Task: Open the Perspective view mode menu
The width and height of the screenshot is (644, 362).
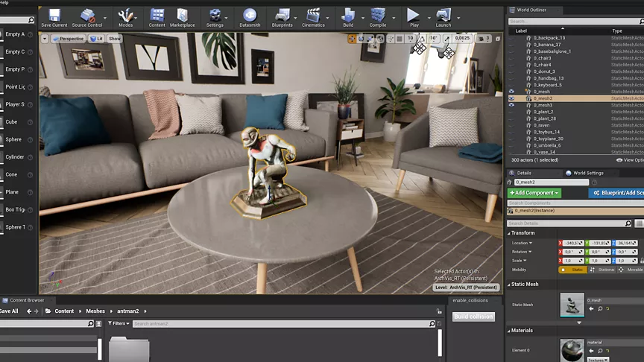Action: [68, 39]
